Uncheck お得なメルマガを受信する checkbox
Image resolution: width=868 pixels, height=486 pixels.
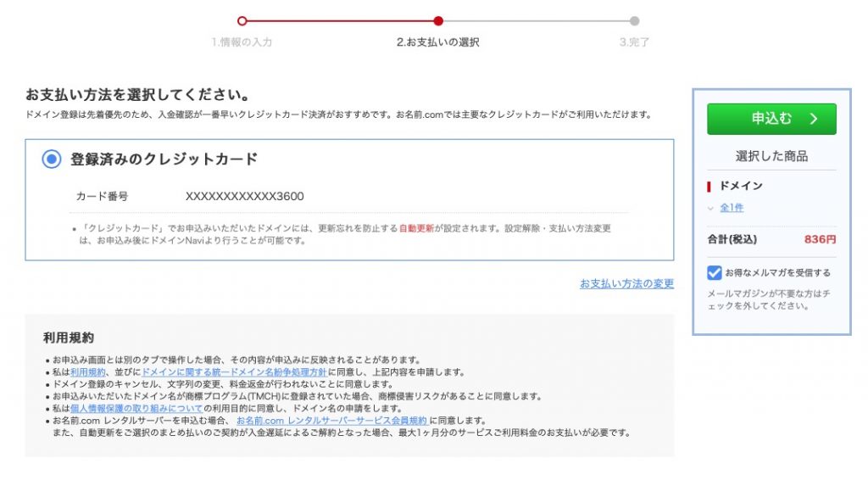[x=715, y=273]
